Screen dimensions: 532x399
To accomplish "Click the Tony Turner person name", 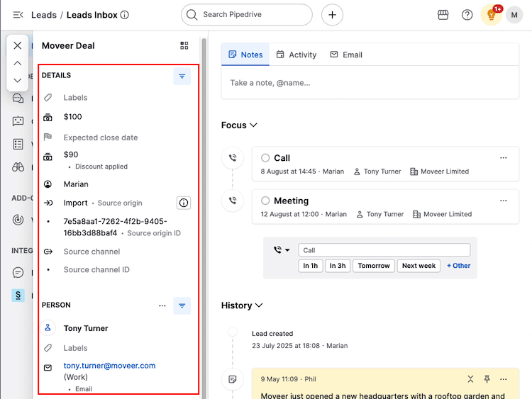I will coord(86,328).
